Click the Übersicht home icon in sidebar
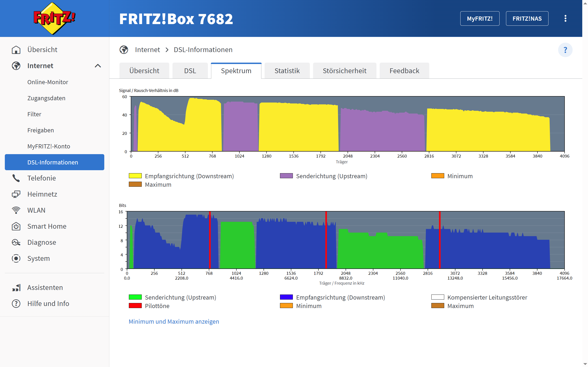 tap(16, 50)
